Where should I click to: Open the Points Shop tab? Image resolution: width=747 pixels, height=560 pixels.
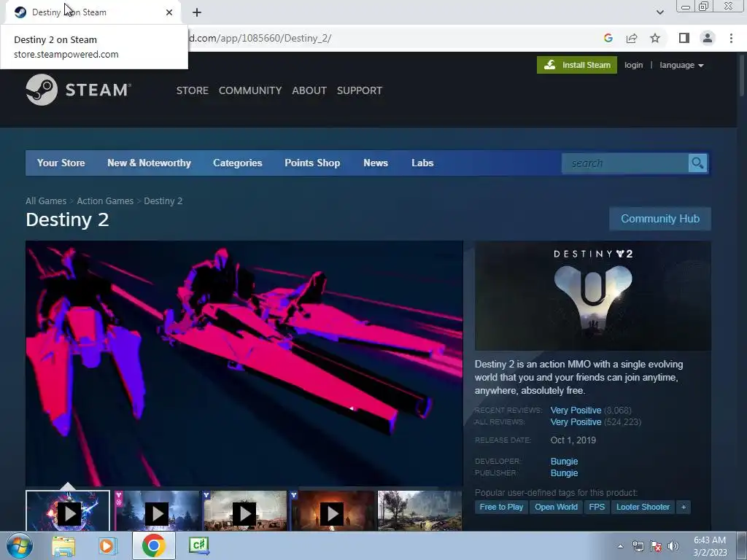(x=312, y=163)
